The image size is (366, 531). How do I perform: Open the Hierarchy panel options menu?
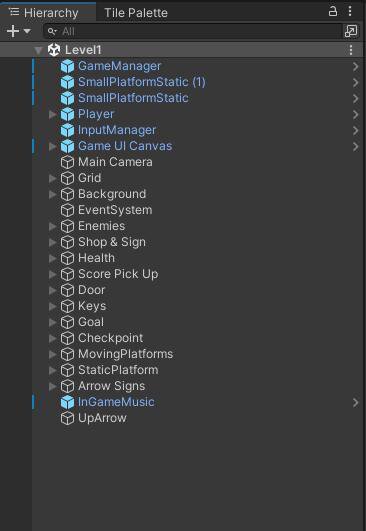coord(350,12)
